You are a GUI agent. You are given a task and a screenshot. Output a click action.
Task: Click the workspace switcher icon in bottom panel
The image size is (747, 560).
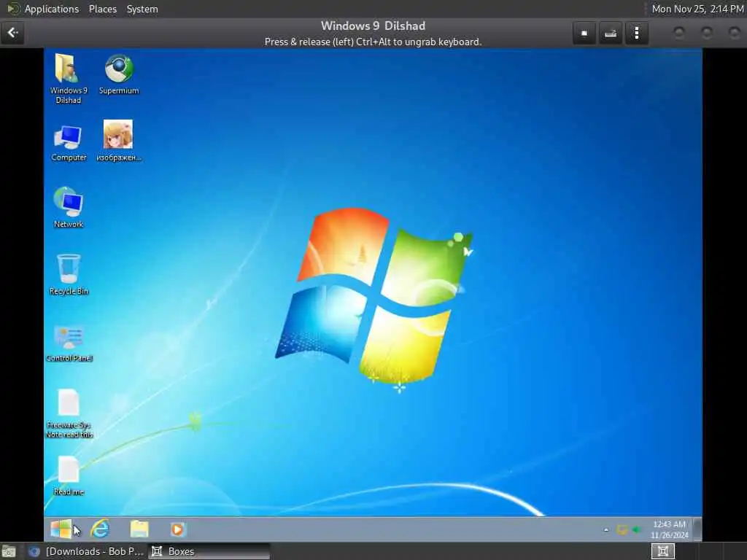[x=662, y=551]
